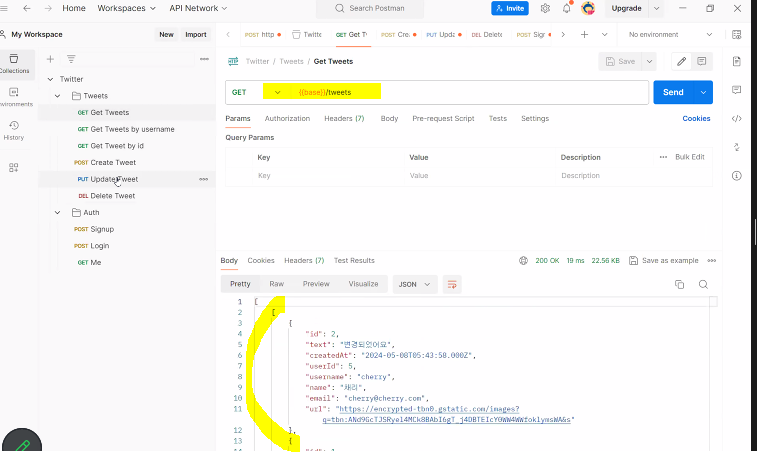
Task: Open the Workspaces dropdown
Action: coord(126,8)
